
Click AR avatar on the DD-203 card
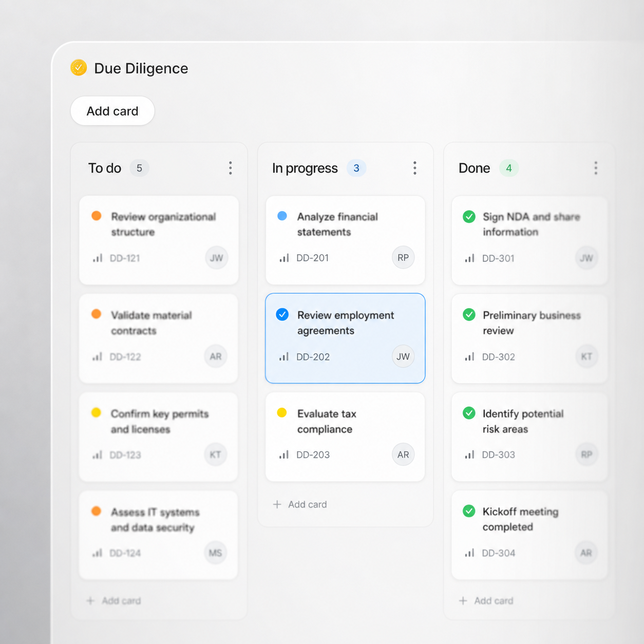tap(403, 454)
